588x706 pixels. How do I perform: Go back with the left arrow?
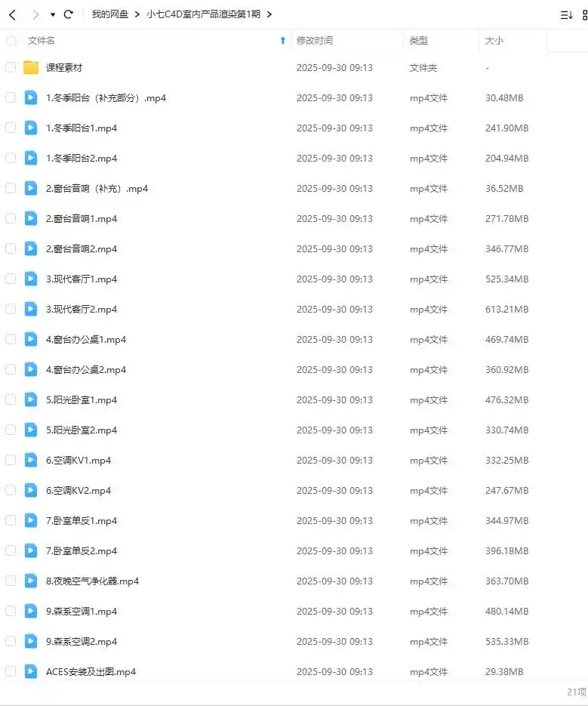pos(13,15)
